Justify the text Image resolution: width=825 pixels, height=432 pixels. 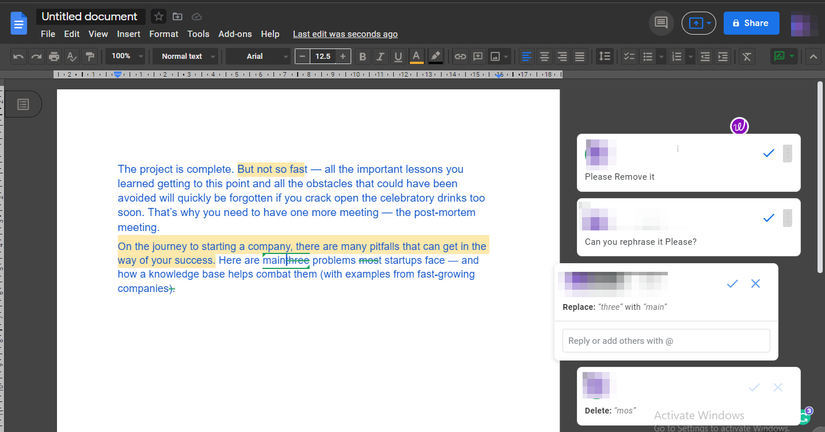click(x=580, y=56)
